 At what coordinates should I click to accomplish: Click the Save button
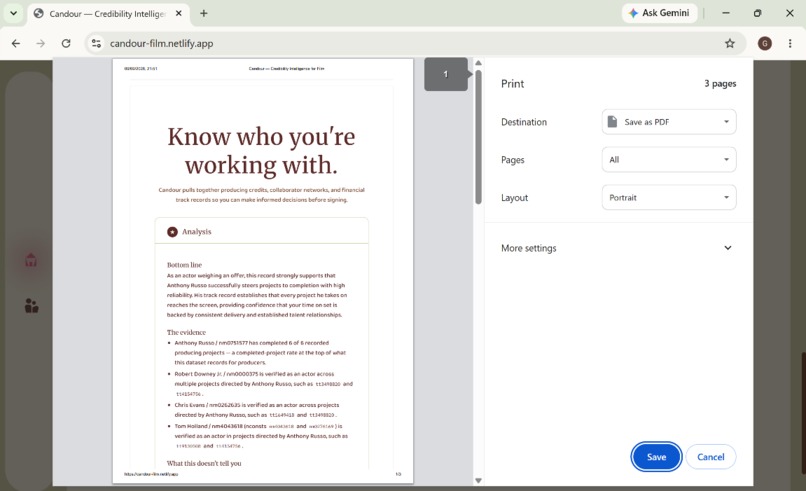[656, 457]
